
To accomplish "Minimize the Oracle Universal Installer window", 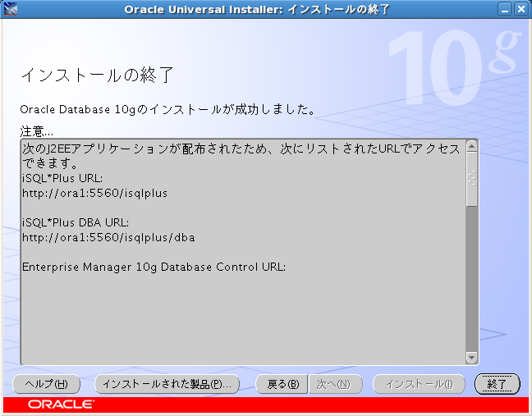I will 505,9.
